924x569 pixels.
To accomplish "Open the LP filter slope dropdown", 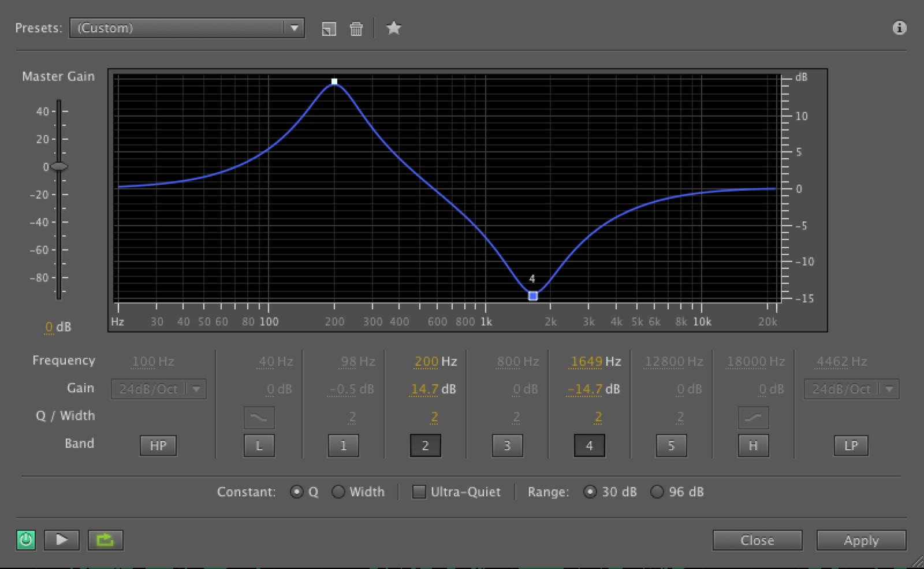I will (889, 389).
